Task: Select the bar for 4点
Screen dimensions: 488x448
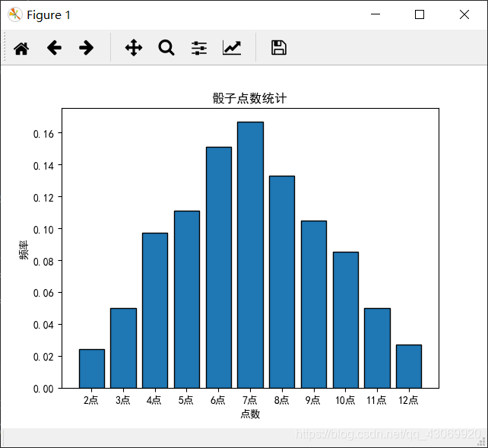Action: pyautogui.click(x=155, y=310)
